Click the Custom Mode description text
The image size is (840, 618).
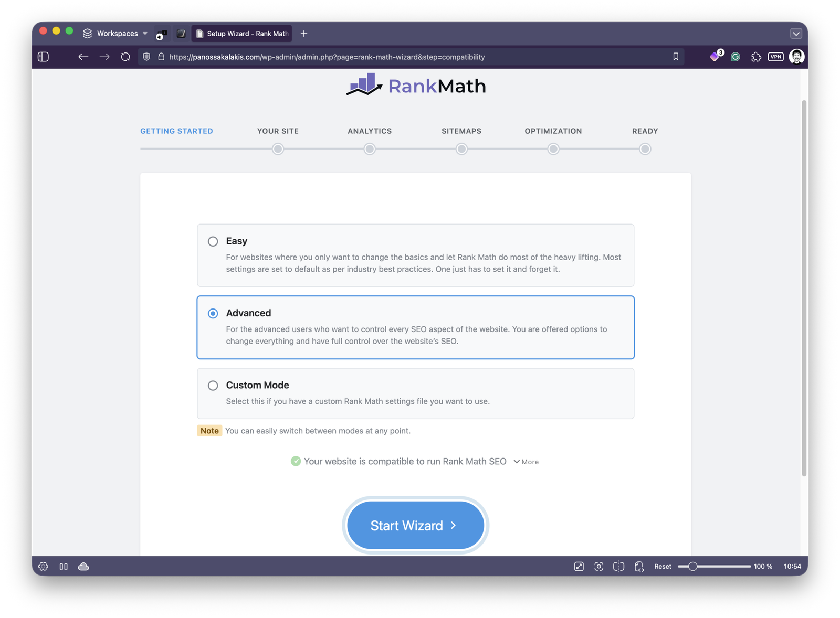tap(358, 401)
